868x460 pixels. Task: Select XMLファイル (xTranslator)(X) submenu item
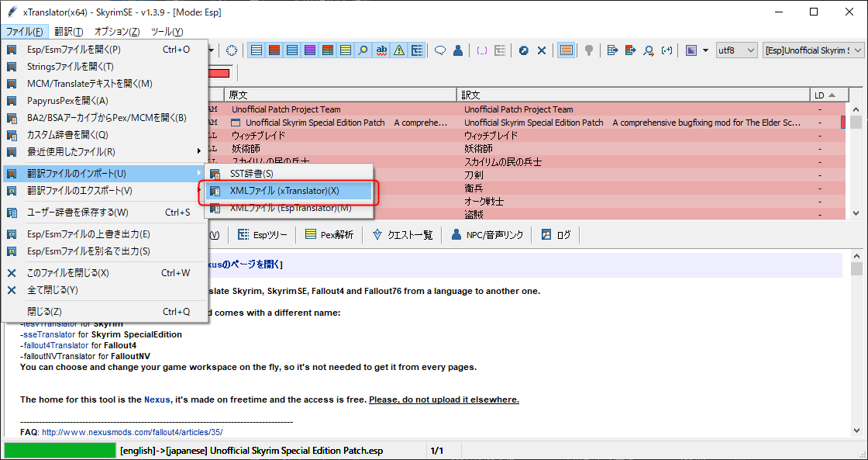pos(288,191)
